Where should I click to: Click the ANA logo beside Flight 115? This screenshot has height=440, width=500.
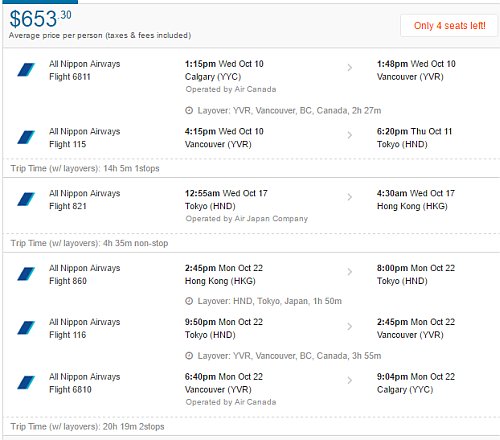pos(26,137)
